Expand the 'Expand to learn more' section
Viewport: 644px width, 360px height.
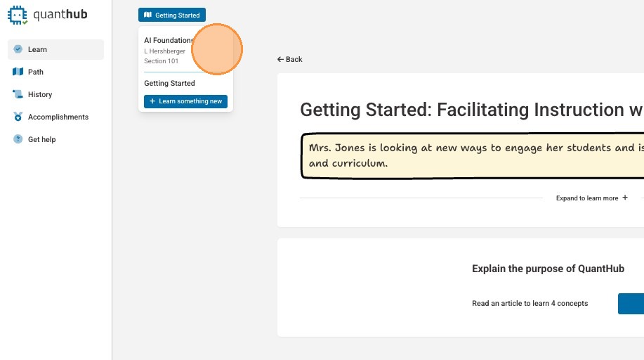(587, 198)
